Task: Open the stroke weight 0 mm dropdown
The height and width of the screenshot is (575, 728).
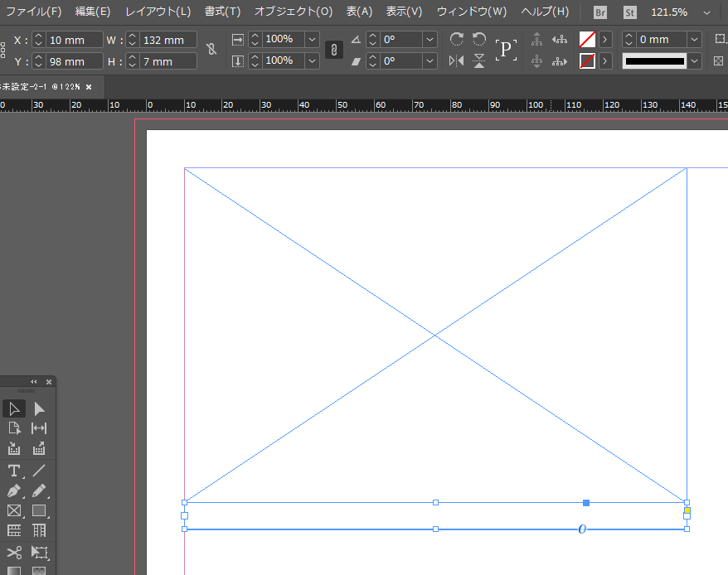Action: point(694,40)
